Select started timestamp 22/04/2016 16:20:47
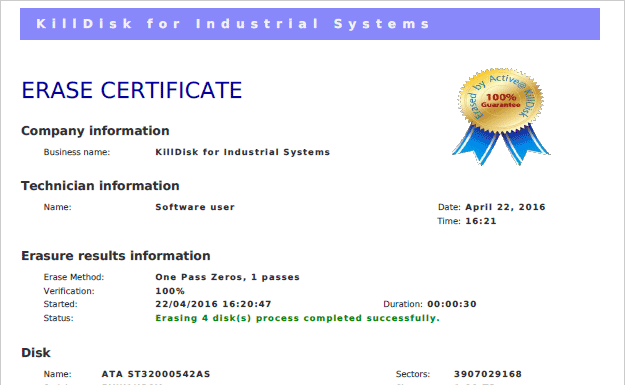The width and height of the screenshot is (625, 385). click(x=213, y=304)
